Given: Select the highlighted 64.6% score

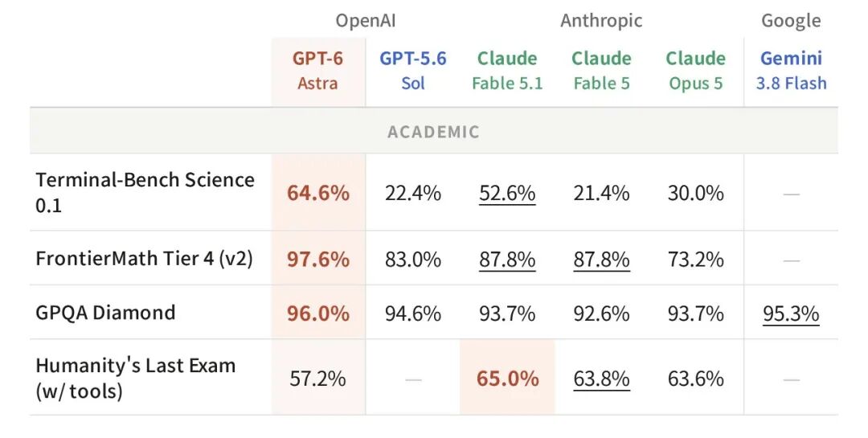Looking at the screenshot, I should click(x=317, y=193).
